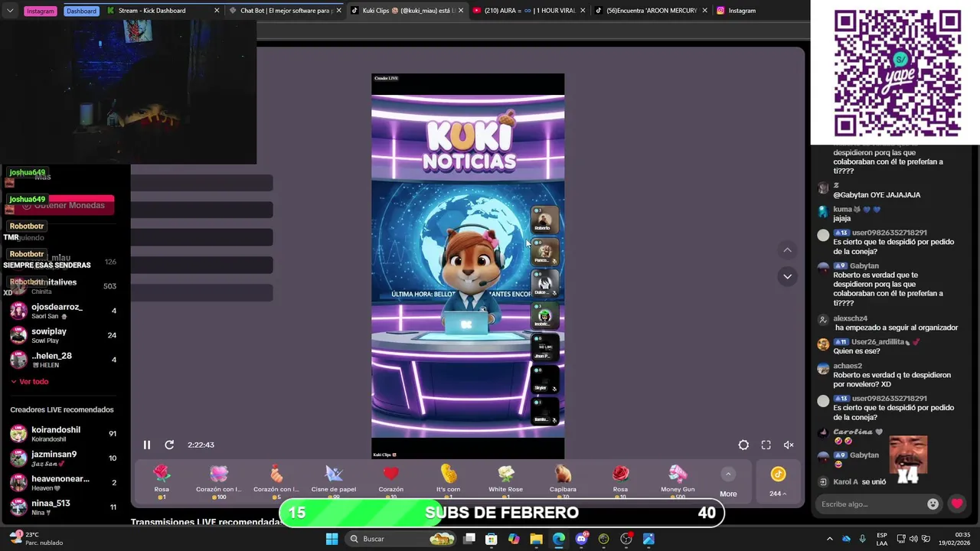Close the AURA YouTube tab
Image resolution: width=980 pixels, height=551 pixels.
[x=583, y=11]
